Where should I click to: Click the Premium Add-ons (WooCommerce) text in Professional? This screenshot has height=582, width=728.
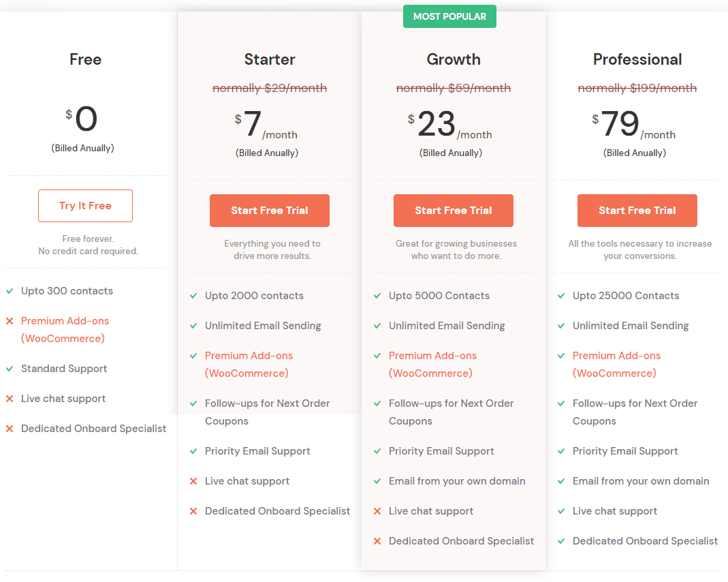click(615, 364)
